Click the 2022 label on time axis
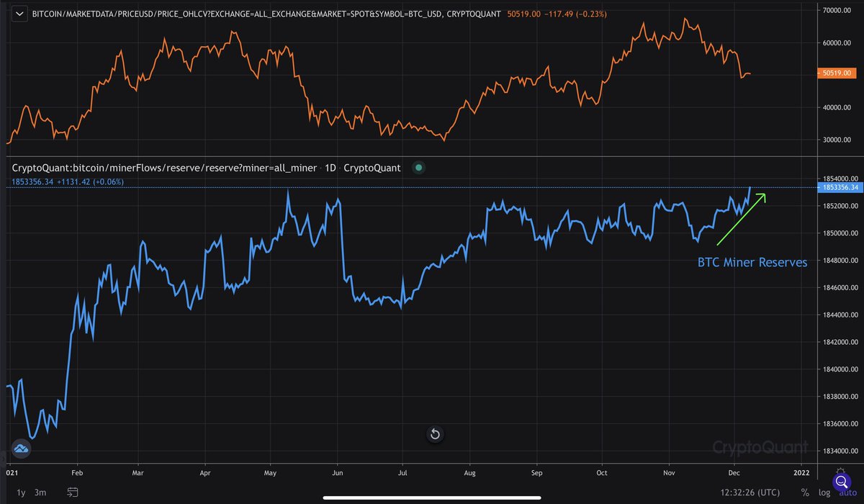 pos(801,474)
